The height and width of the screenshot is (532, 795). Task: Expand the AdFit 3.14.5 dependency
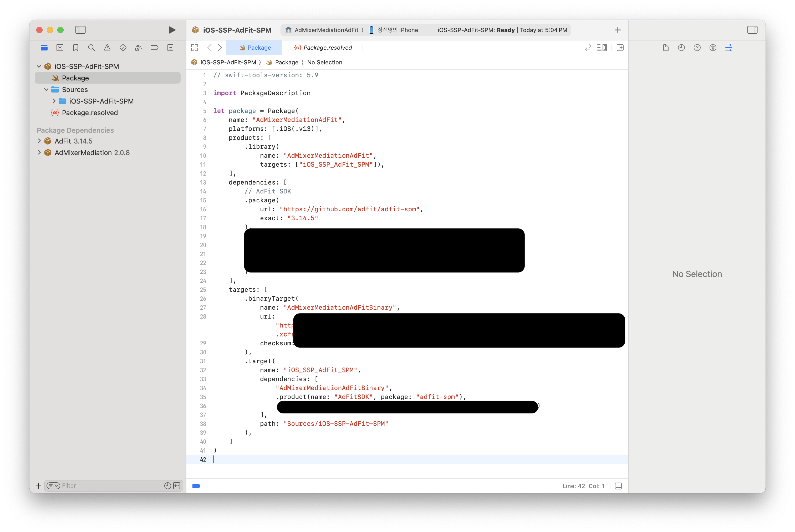point(39,141)
